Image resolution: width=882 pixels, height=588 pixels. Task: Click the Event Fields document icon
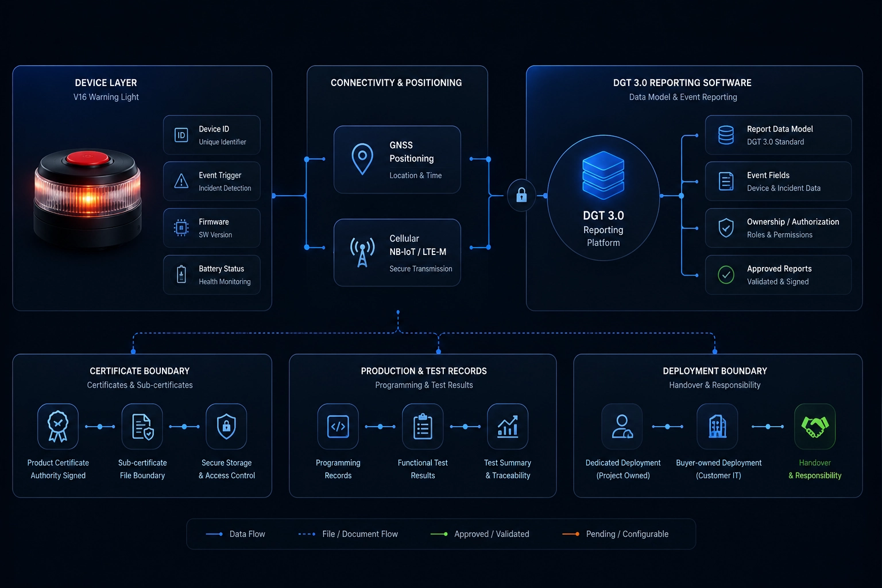point(726,181)
